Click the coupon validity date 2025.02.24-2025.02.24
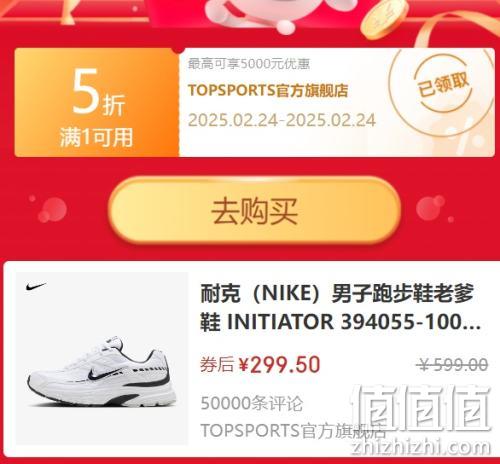The image size is (500, 464). [x=282, y=120]
